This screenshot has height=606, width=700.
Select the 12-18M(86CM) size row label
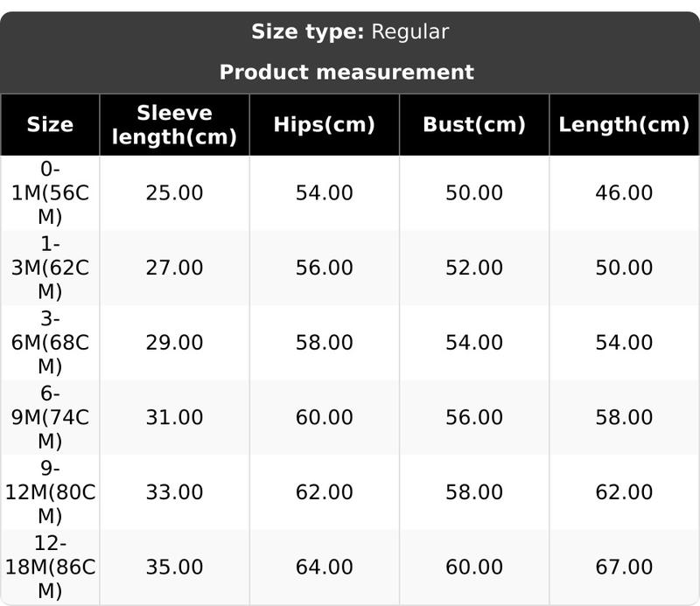[50, 568]
